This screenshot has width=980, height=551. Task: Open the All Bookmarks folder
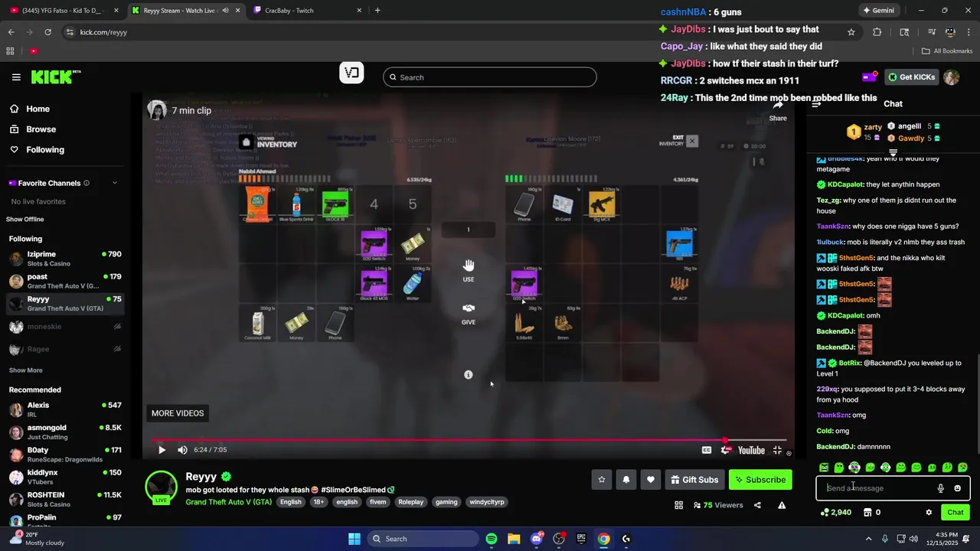pos(948,51)
